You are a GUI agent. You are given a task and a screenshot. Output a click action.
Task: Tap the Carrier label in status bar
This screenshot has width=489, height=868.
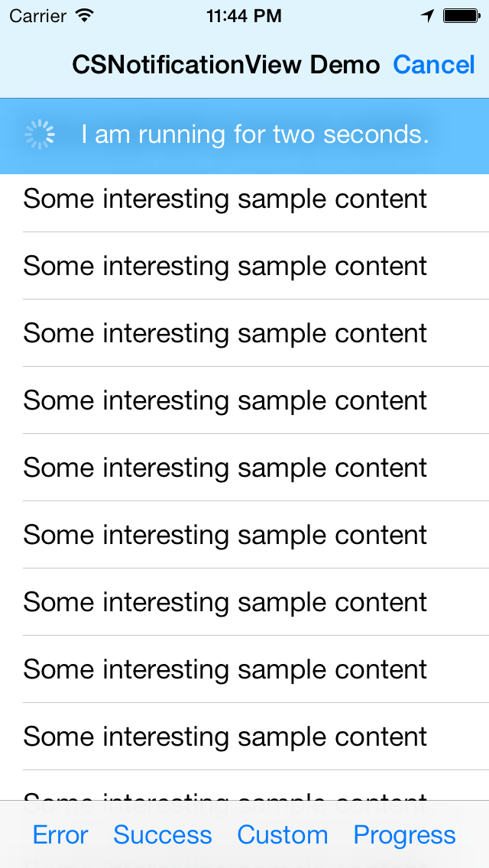point(39,15)
